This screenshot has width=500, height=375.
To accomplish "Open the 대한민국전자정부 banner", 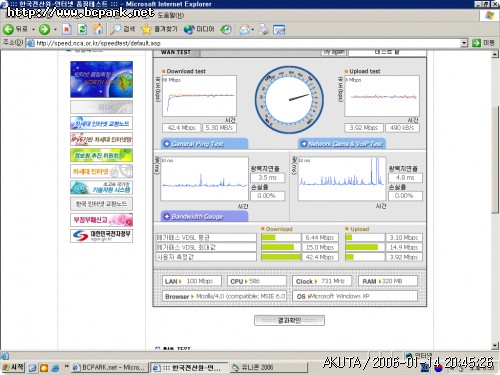I will point(101,236).
